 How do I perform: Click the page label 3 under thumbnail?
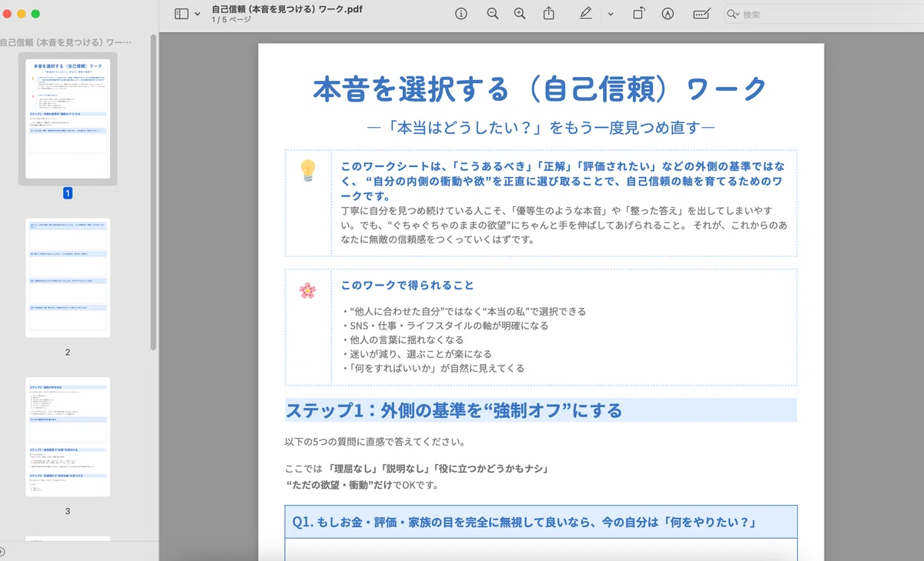(68, 511)
